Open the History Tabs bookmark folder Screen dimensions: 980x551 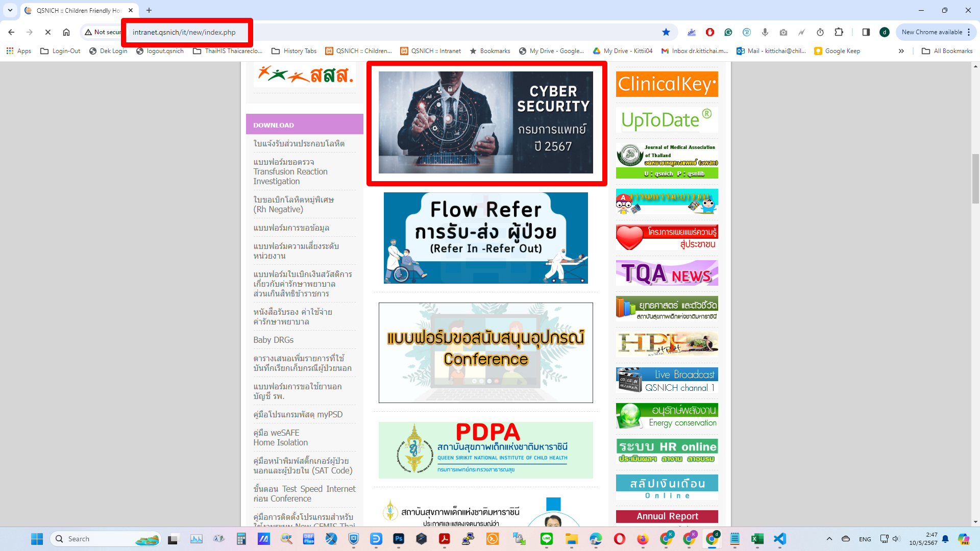point(294,51)
